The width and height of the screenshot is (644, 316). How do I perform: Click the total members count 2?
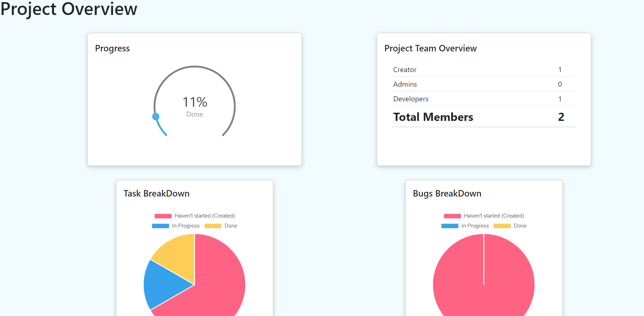561,117
